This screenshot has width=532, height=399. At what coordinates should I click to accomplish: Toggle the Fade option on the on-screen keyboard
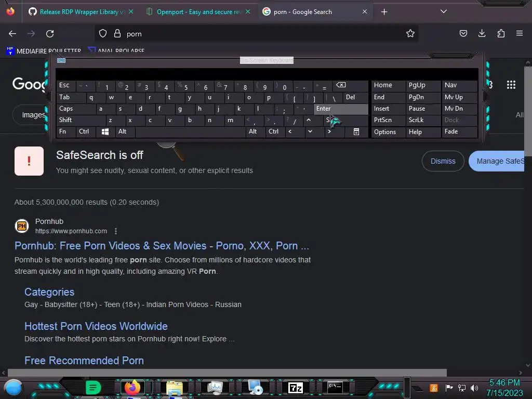(459, 131)
